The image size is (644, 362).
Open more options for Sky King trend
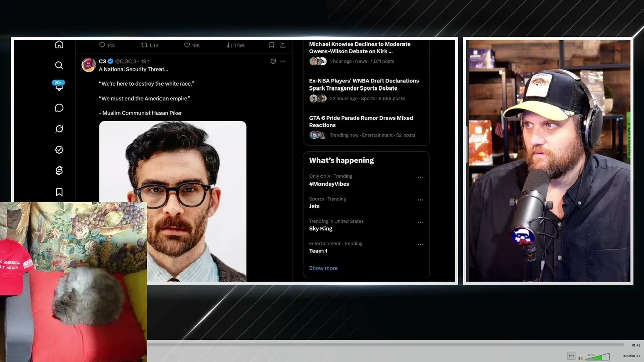point(420,222)
